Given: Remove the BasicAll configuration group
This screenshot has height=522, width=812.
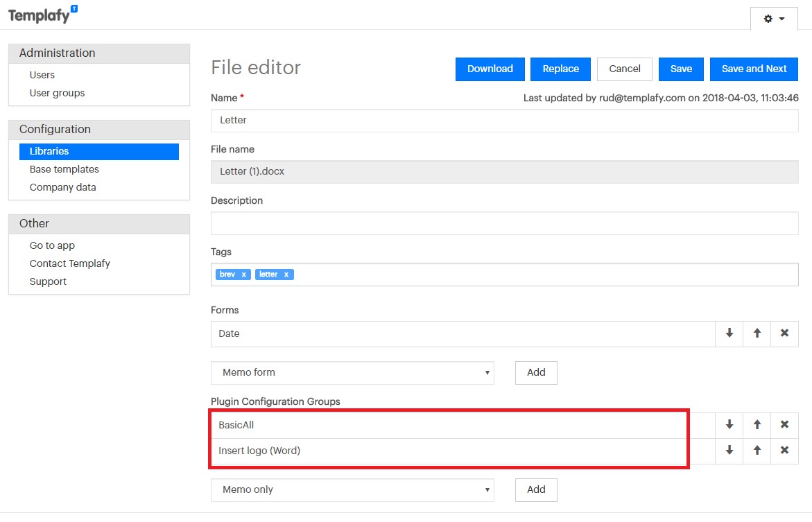Looking at the screenshot, I should coord(784,424).
